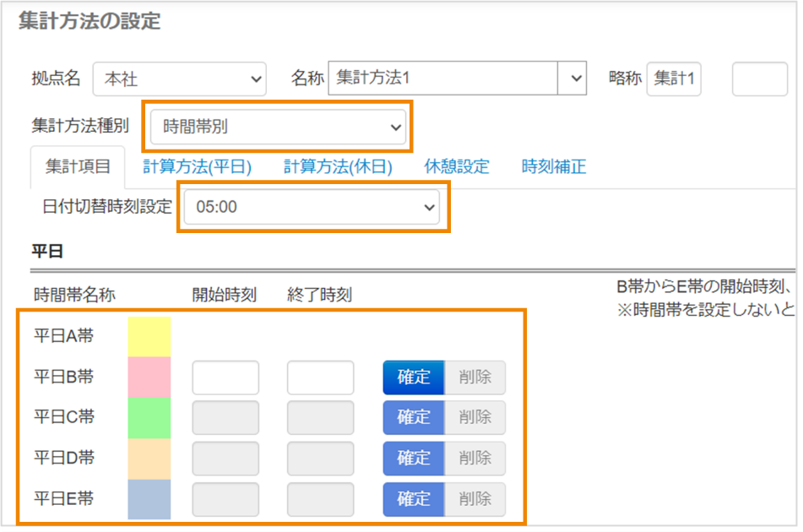Click the green 平日C帯 color swatch
The image size is (803, 532).
149,417
